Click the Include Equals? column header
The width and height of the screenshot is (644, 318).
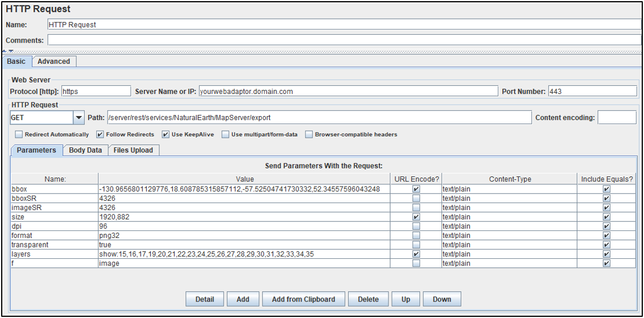pyautogui.click(x=606, y=179)
